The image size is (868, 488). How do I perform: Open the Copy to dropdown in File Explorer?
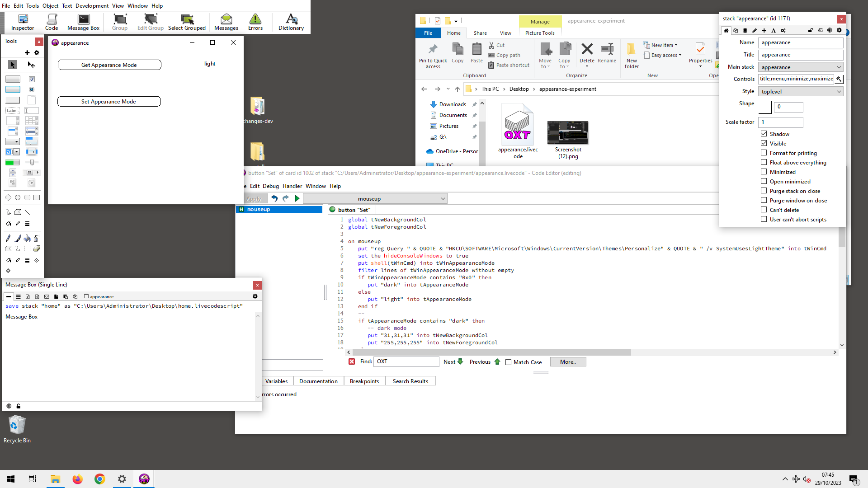[564, 55]
